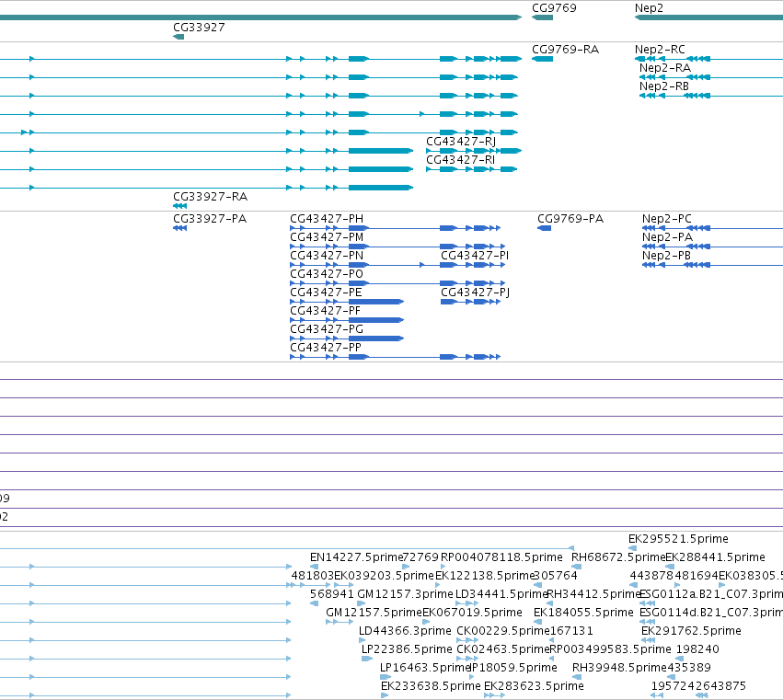The height and width of the screenshot is (700, 783).
Task: Click the EK233638.5prime EST label
Action: pyautogui.click(x=431, y=686)
